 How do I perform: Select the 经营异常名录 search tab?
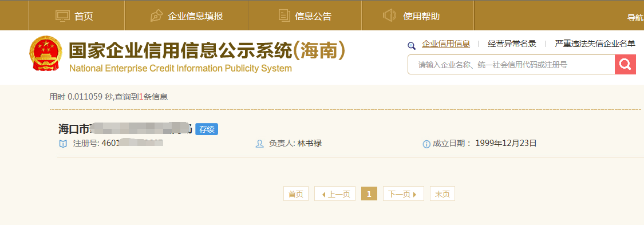512,44
